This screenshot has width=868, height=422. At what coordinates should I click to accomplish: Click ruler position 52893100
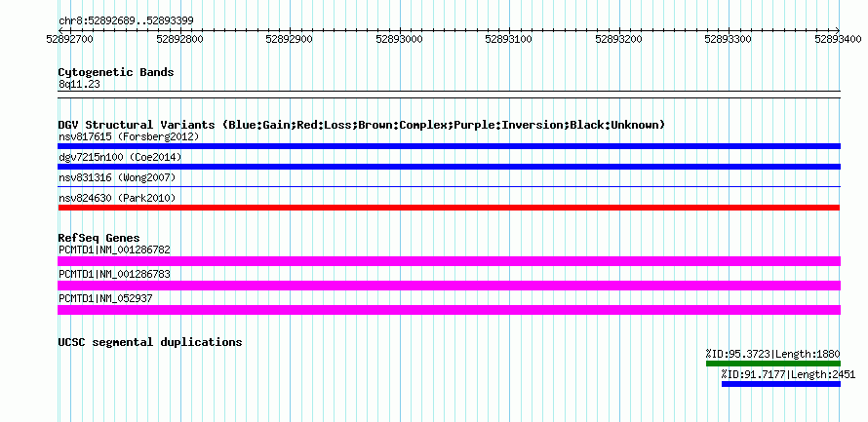coord(509,39)
